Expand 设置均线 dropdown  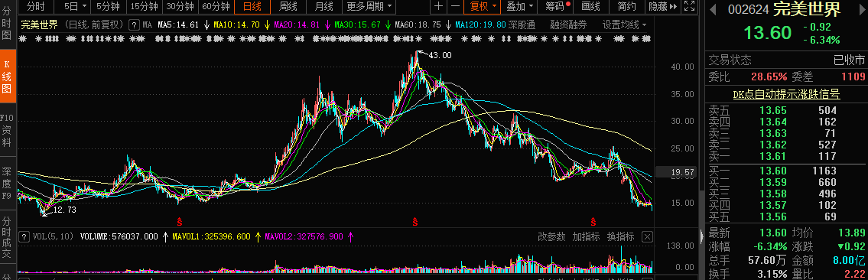[625, 25]
